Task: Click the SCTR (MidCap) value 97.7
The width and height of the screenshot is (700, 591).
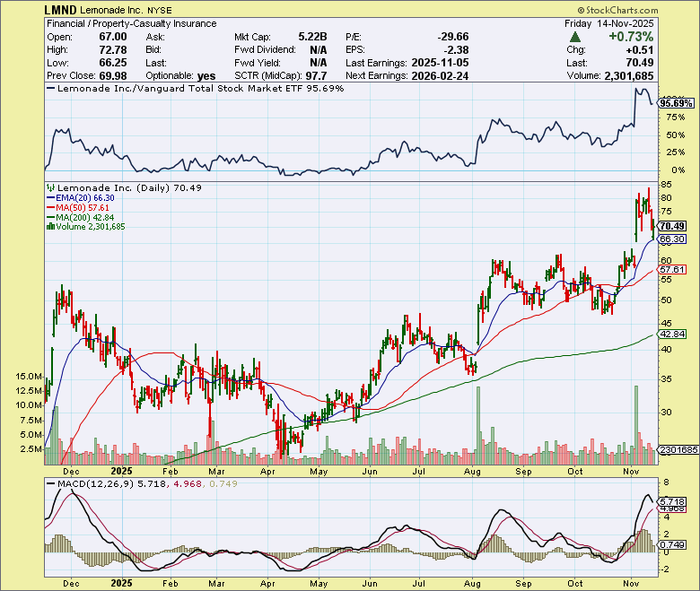Action: click(x=316, y=76)
